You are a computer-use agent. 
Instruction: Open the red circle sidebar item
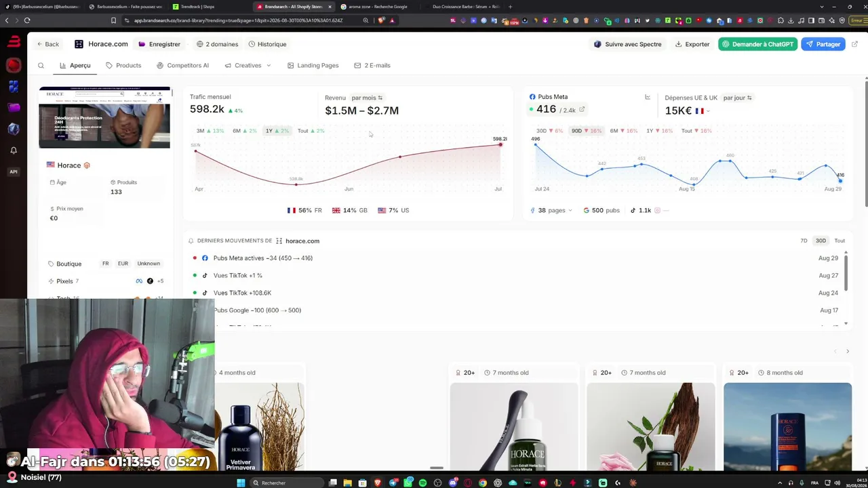point(14,65)
